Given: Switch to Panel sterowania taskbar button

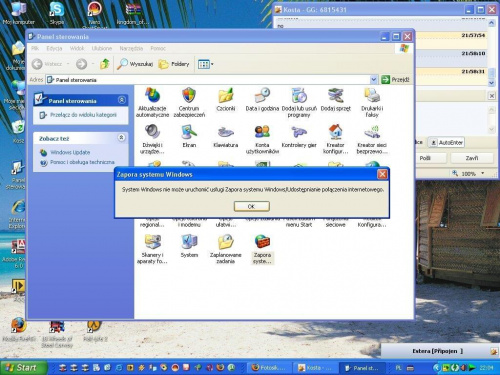Looking at the screenshot, I should [x=362, y=368].
